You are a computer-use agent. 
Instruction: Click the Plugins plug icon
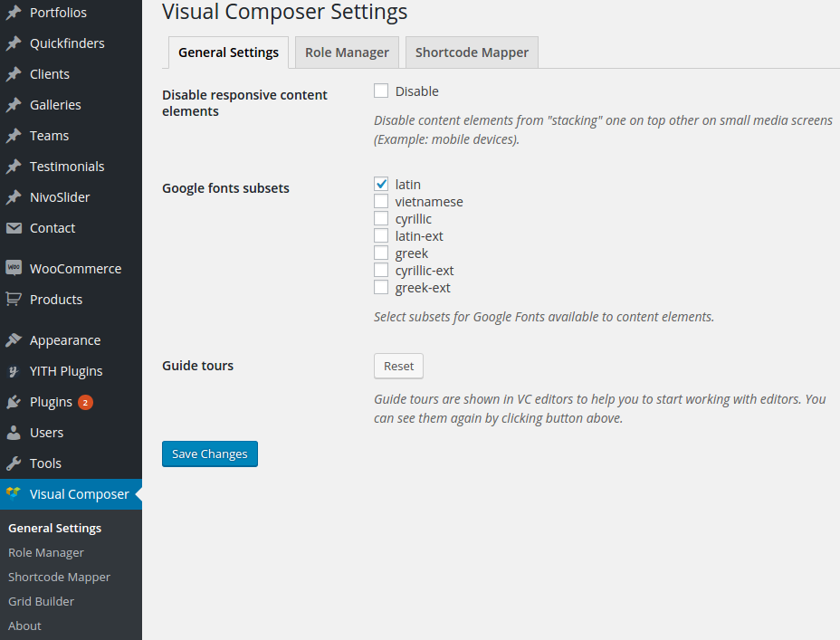click(14, 402)
